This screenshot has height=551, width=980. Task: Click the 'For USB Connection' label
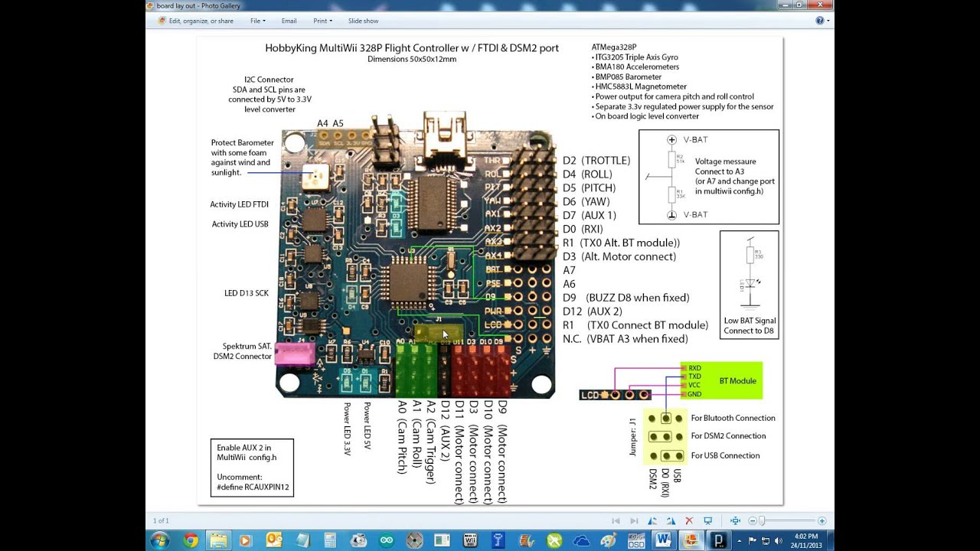click(725, 455)
